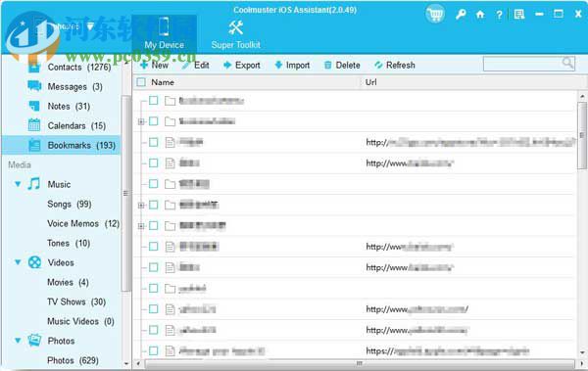Switch to the My Device tab
This screenshot has width=588, height=371.
tap(165, 33)
